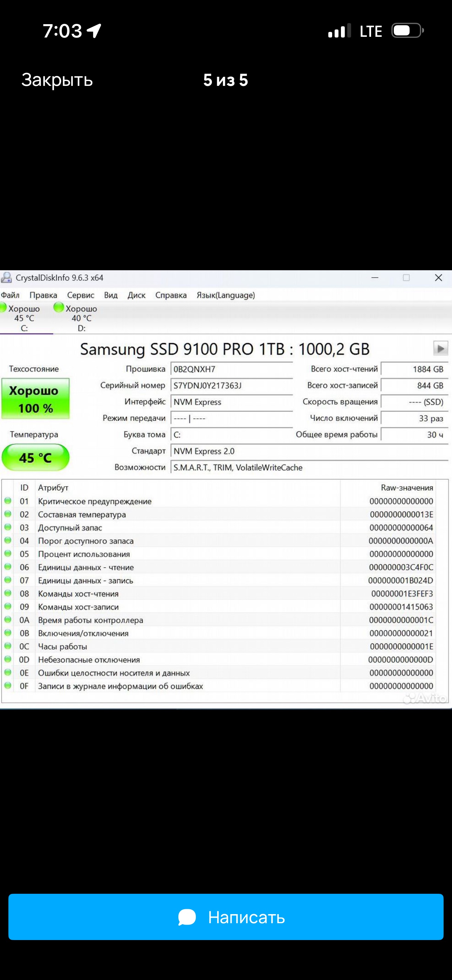Image resolution: width=452 pixels, height=980 pixels.
Task: Click status dot for Составная температура row
Action: click(8, 514)
